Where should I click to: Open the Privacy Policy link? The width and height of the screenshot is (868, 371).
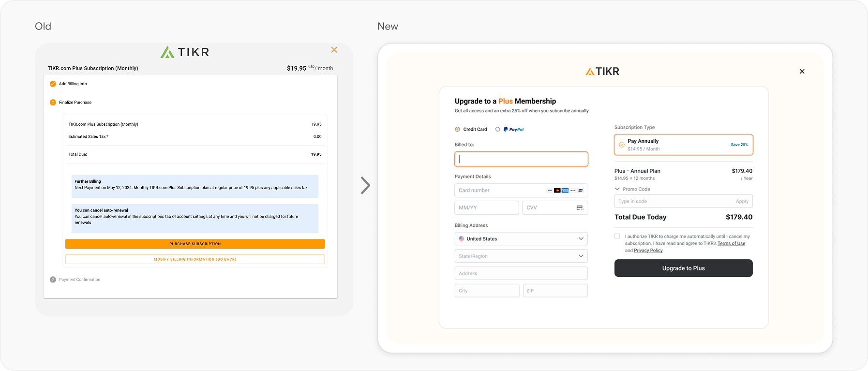648,251
